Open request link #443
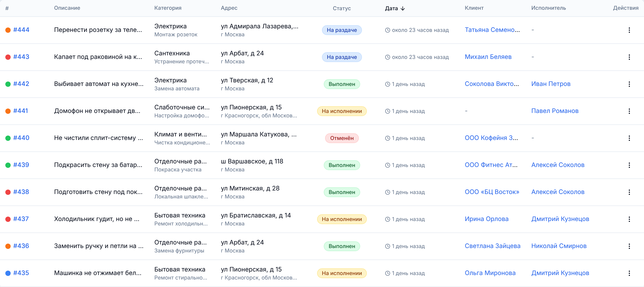644x287 pixels. 21,57
